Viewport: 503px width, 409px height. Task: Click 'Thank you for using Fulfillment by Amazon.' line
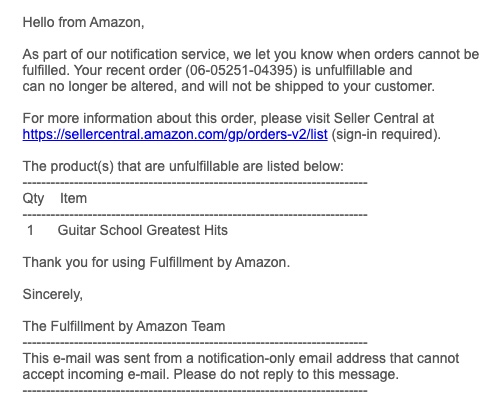(x=156, y=262)
